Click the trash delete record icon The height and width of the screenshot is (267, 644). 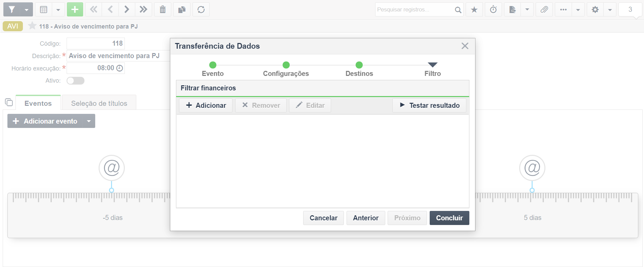point(163,9)
